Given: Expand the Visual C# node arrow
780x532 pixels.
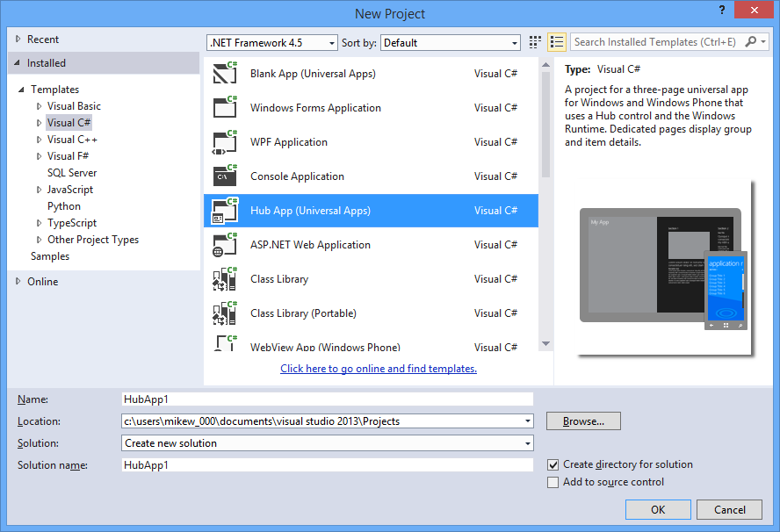Looking at the screenshot, I should click(x=39, y=123).
